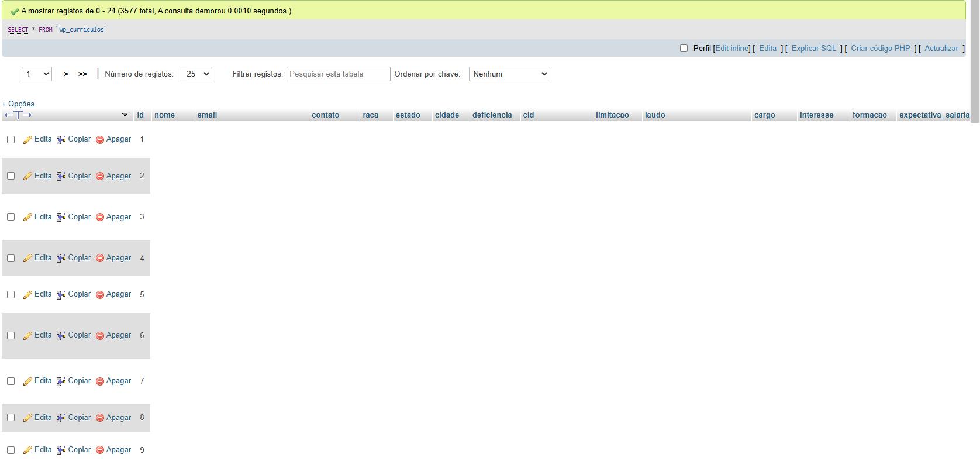Open the Número de registos dropdown
This screenshot has width=980, height=468.
(197, 74)
